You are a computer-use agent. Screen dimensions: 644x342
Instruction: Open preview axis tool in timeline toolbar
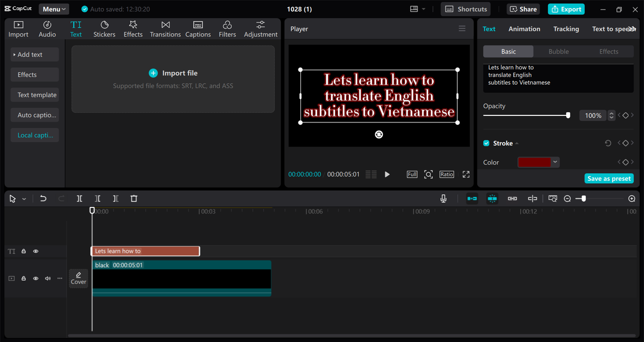[x=532, y=198]
